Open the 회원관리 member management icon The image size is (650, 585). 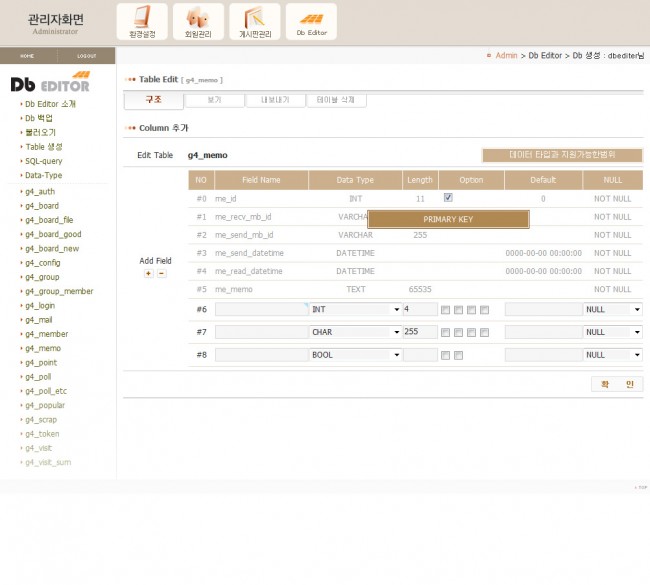tap(198, 21)
